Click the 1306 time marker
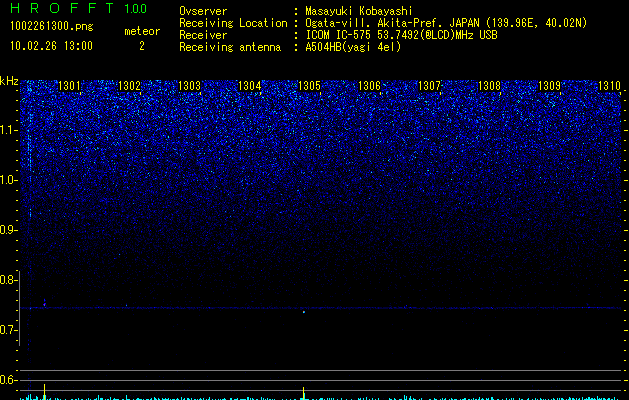Screen dimensions: 629x400 click(369, 86)
